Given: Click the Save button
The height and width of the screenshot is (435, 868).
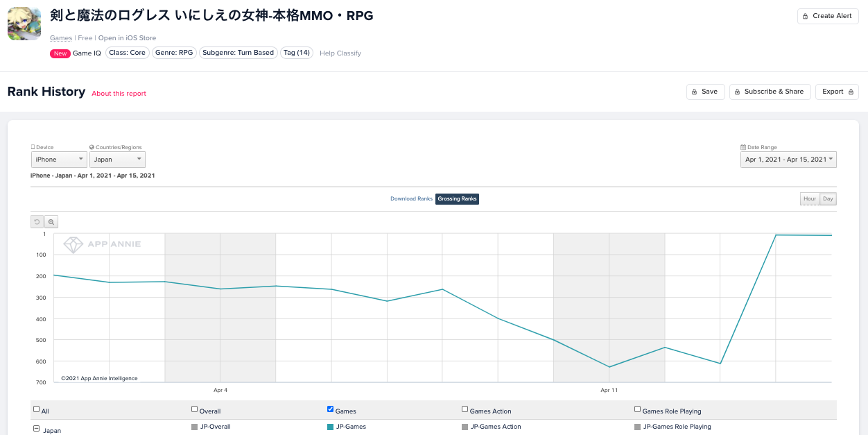Looking at the screenshot, I should click(706, 92).
